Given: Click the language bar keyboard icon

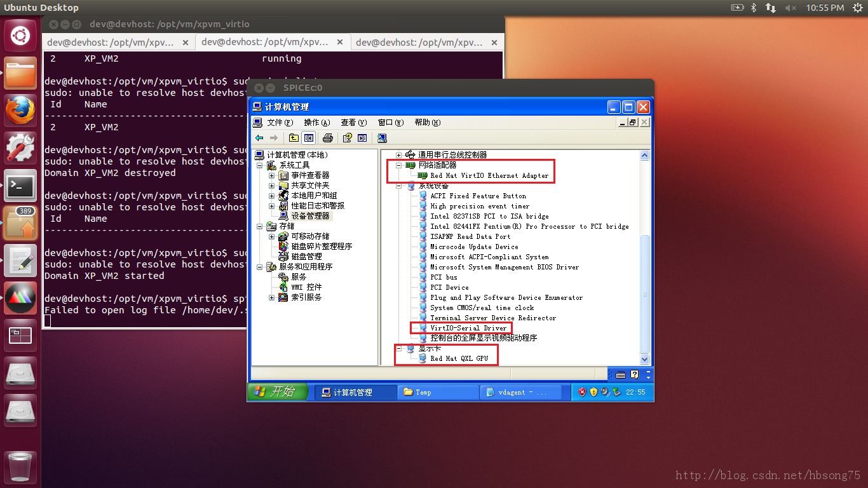Looking at the screenshot, I should [621, 375].
